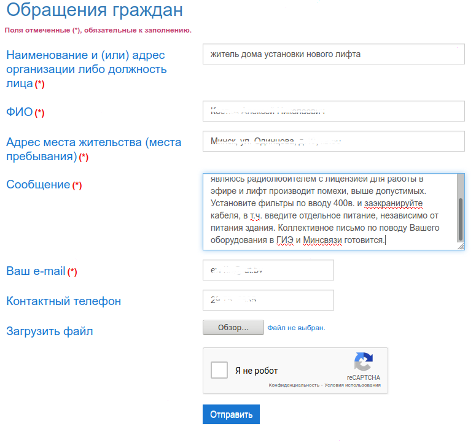This screenshot has height=448, width=476.
Task: Open the reCAPTCHA "Конфиденциальность" link
Action: coord(292,385)
